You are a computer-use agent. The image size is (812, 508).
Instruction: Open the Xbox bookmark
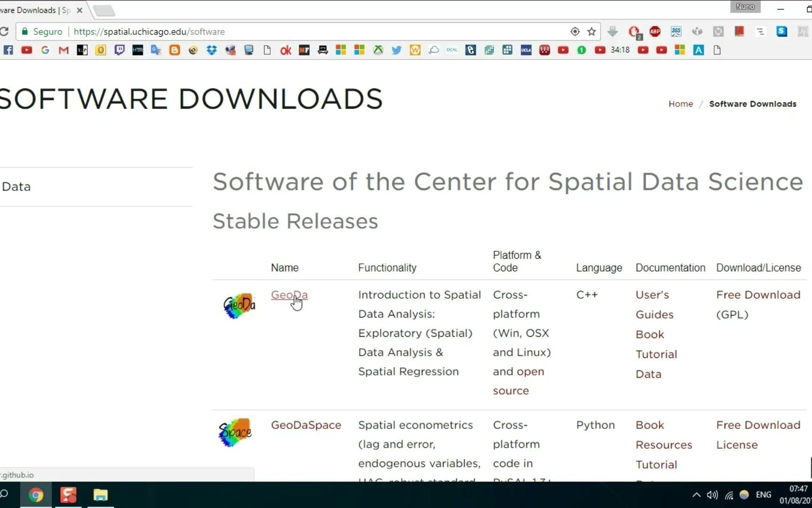378,50
